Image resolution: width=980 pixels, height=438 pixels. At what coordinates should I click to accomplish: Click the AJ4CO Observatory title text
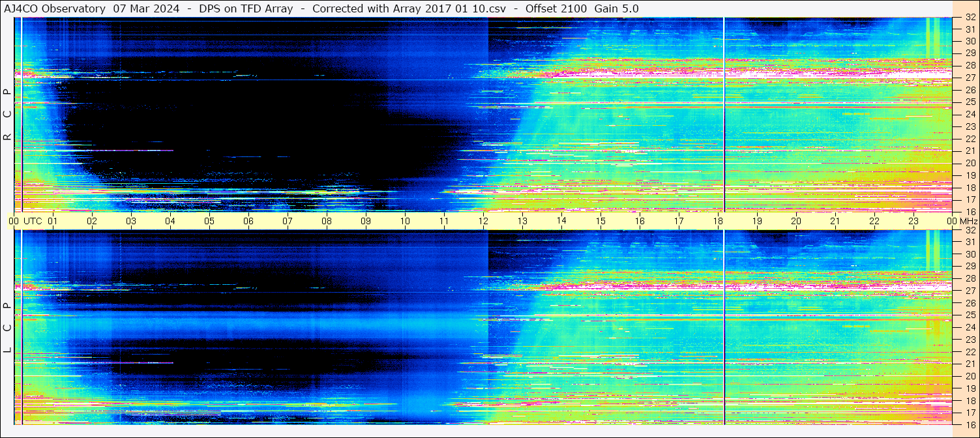[x=55, y=8]
